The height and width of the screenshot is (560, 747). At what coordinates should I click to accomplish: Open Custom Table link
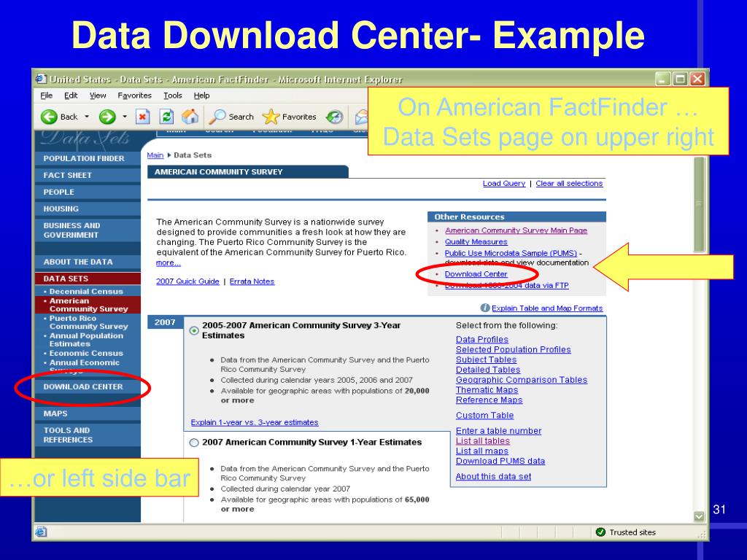(484, 415)
